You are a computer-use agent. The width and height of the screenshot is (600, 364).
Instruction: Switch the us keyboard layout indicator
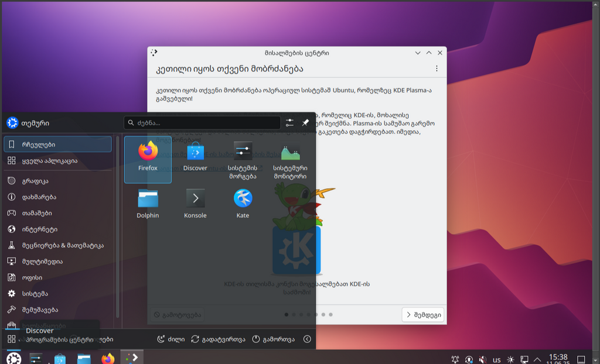point(497,359)
